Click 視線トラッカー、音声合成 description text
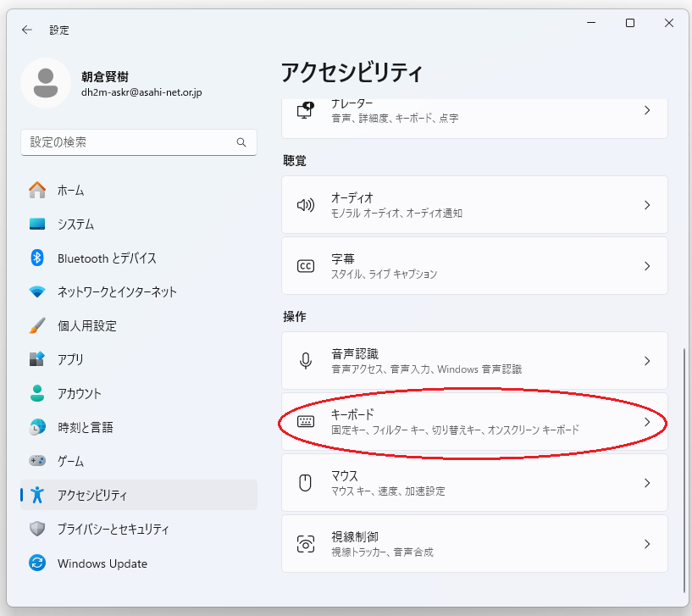This screenshot has height=616, width=692. coord(383,552)
